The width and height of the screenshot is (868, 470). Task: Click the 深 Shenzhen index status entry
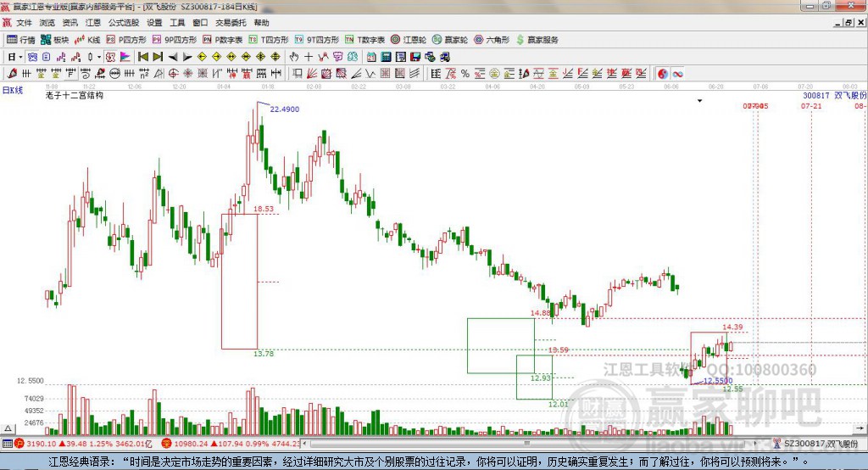231,444
